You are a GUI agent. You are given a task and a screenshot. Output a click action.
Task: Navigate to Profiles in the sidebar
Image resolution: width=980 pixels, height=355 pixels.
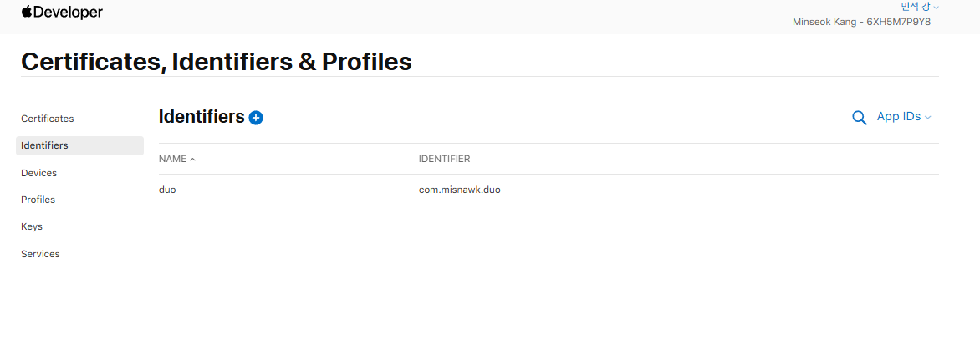(x=38, y=200)
